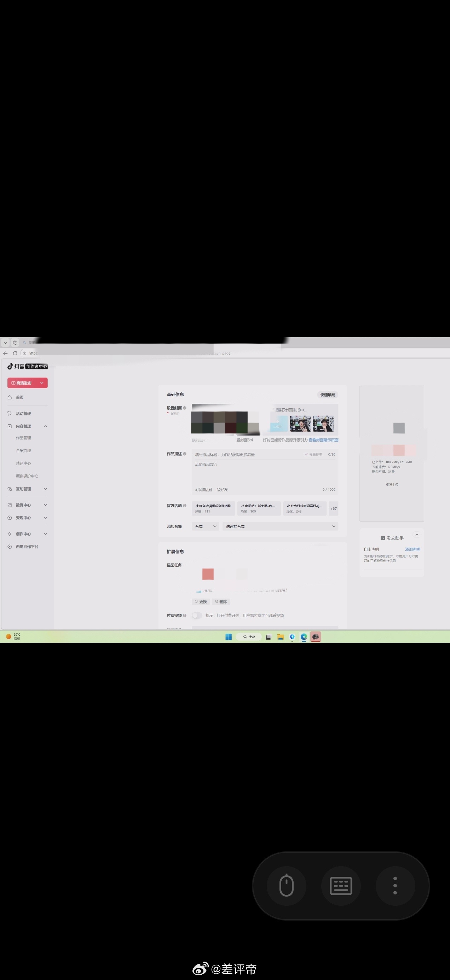The height and width of the screenshot is (980, 450).
Task: Show +37 more official activities
Action: (x=334, y=508)
